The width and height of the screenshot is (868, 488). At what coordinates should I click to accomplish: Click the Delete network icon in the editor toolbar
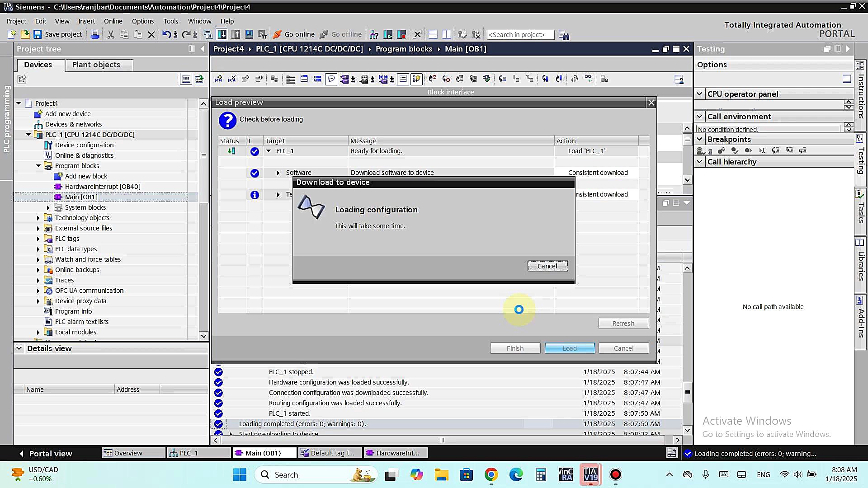click(232, 79)
